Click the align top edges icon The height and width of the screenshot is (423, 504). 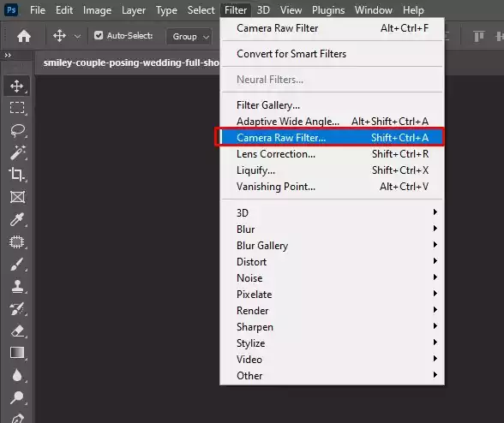point(478,36)
